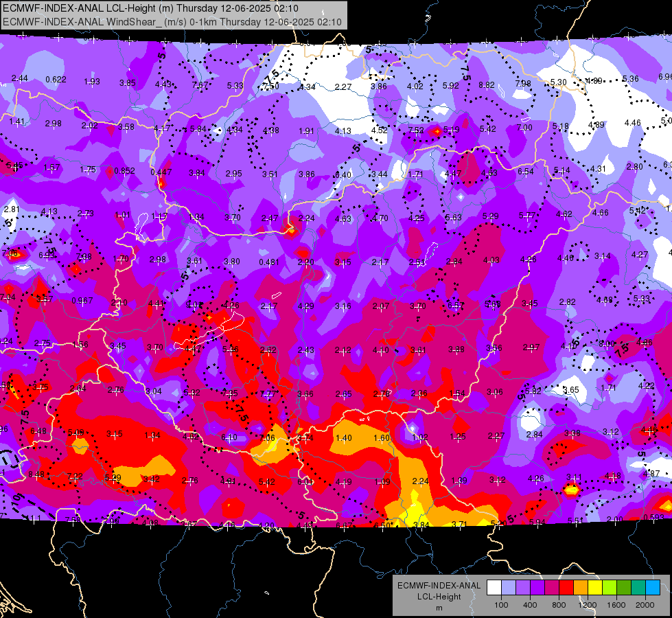
Task: Click the LCL-Height text in the legend box
Action: tap(439, 597)
